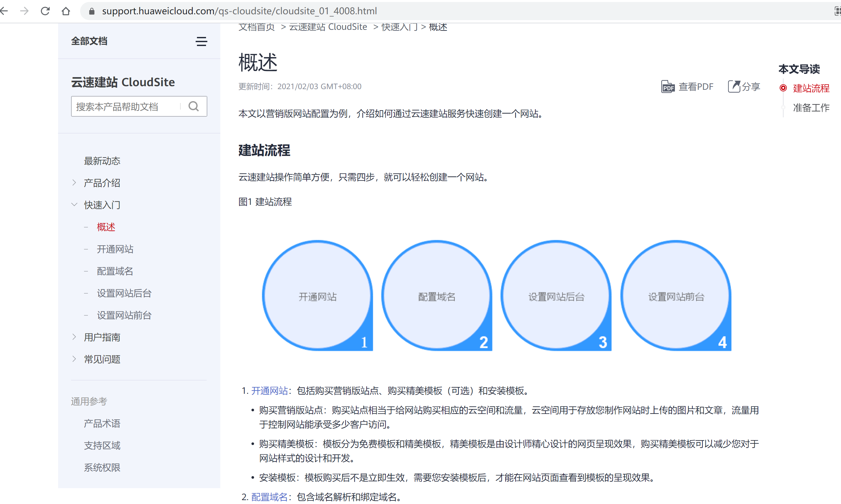
Task: Click the search magnifier icon
Action: 193,107
